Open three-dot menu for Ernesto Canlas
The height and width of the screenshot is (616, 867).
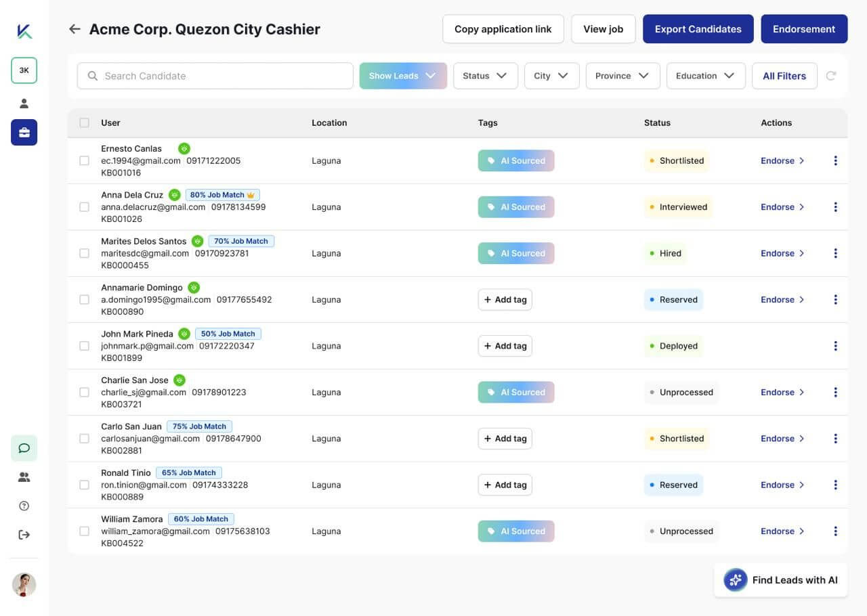point(835,160)
